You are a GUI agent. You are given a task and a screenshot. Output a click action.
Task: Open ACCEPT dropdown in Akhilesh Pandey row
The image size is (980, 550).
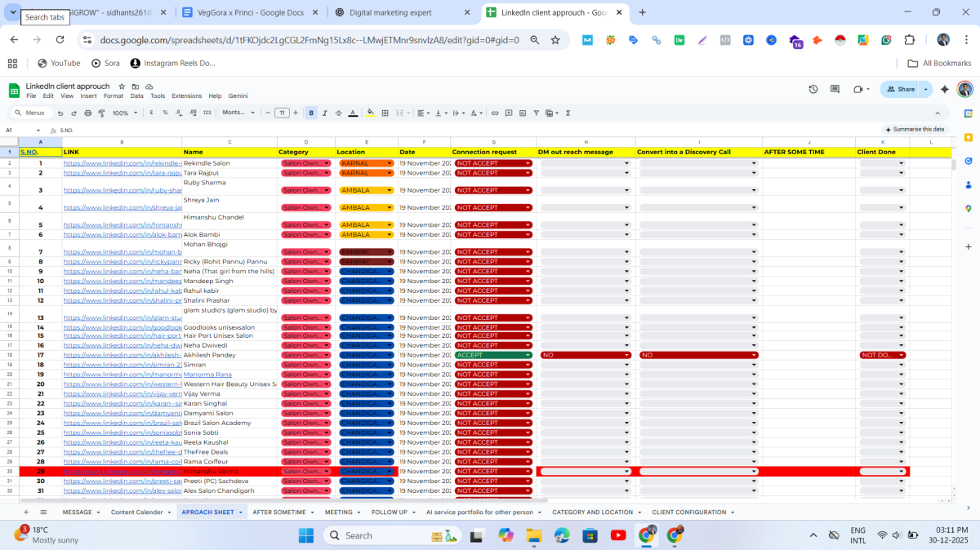click(528, 355)
